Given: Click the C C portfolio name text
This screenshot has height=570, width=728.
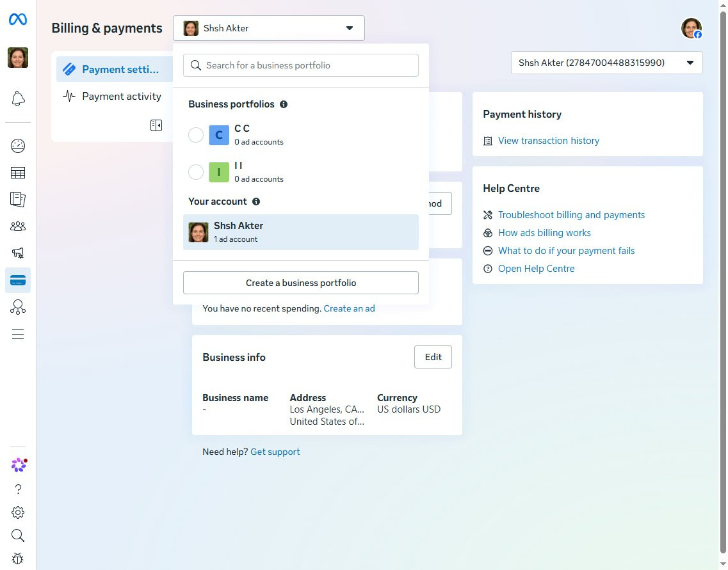Looking at the screenshot, I should tap(242, 129).
